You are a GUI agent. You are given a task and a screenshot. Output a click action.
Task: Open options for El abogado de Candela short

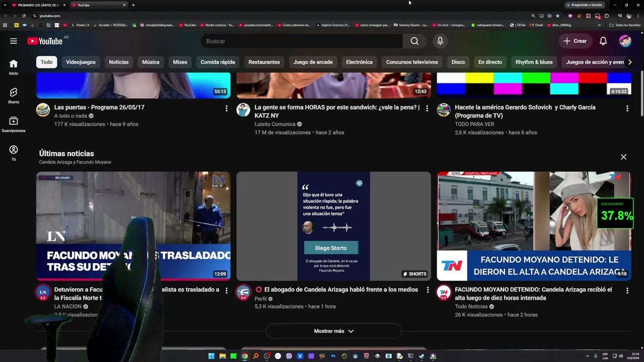pos(428,290)
